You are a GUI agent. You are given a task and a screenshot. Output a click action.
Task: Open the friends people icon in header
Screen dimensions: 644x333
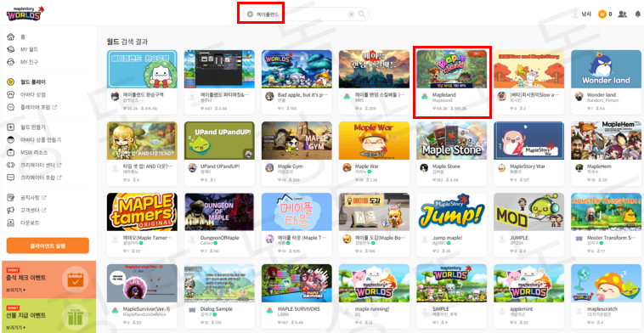623,14
